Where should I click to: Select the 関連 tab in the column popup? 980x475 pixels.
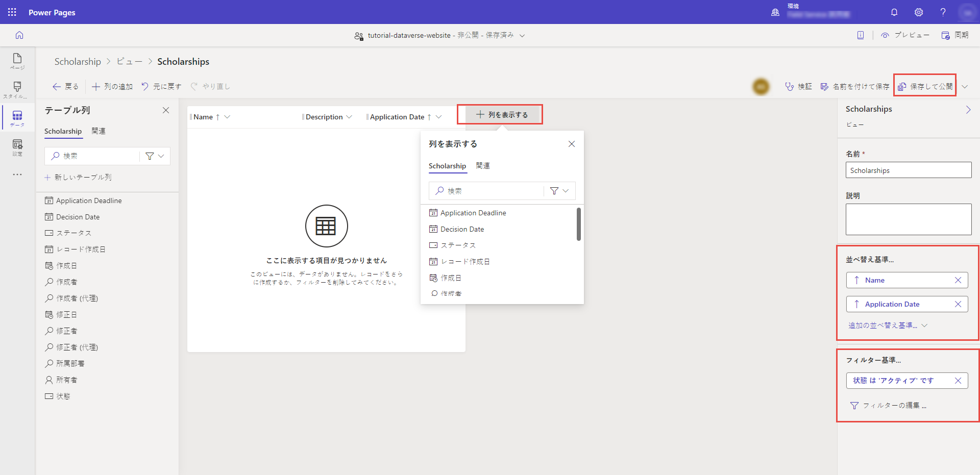coord(483,166)
